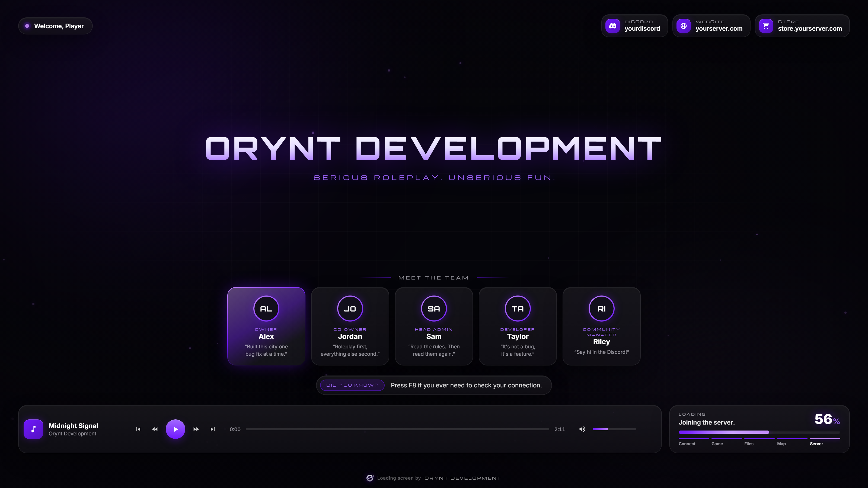The height and width of the screenshot is (488, 868).
Task: Click the music note album icon
Action: coord(33,429)
